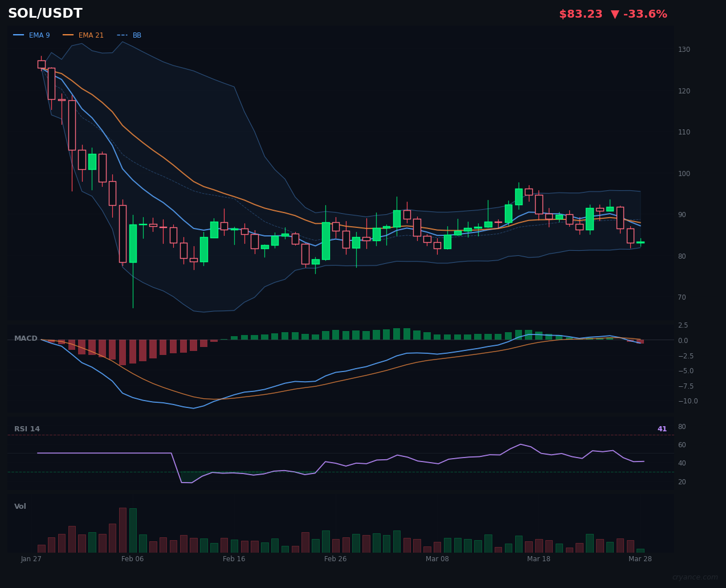Click the purple RSI value 41 badge
This screenshot has height=588, width=726.
pyautogui.click(x=662, y=429)
